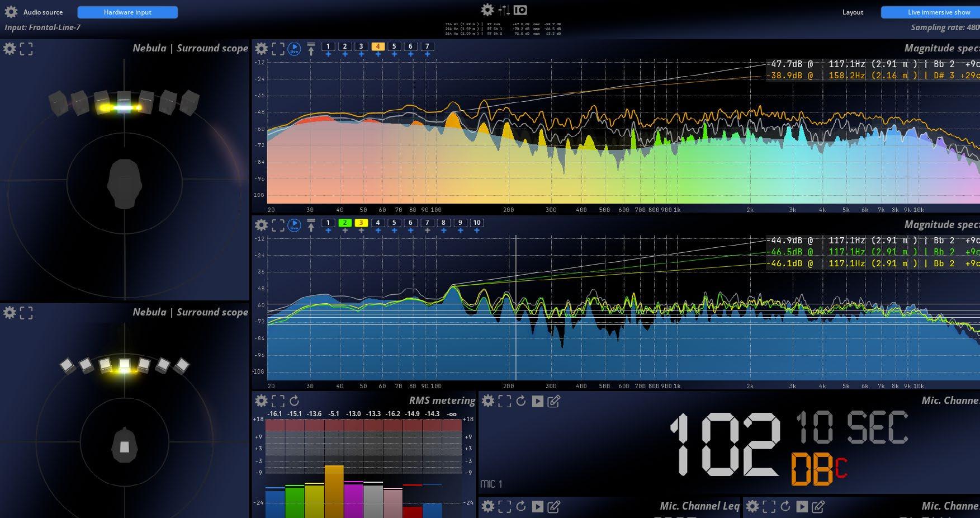
Task: Toggle channel 3 in upper Magnitude spectrum
Action: click(x=361, y=46)
